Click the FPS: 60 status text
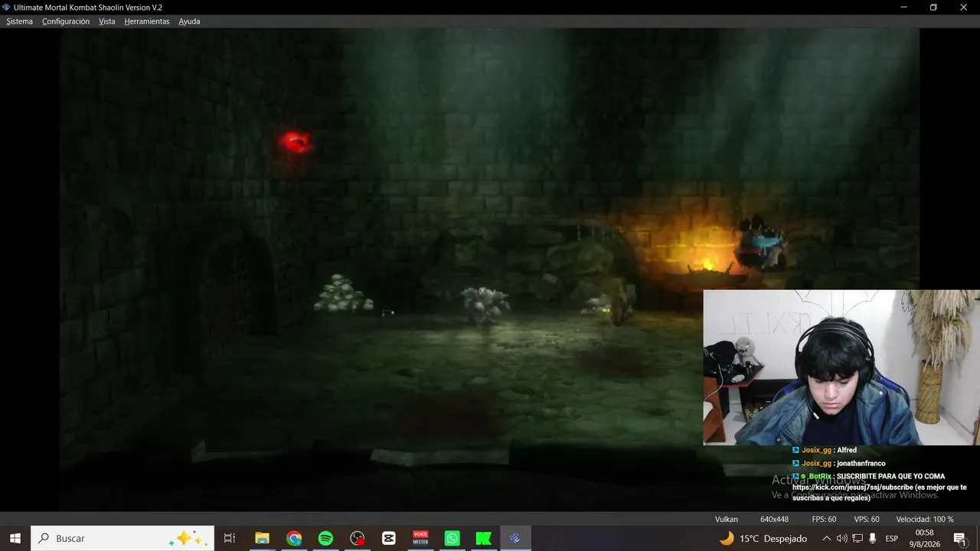Screen dimensions: 980x551 click(x=824, y=519)
